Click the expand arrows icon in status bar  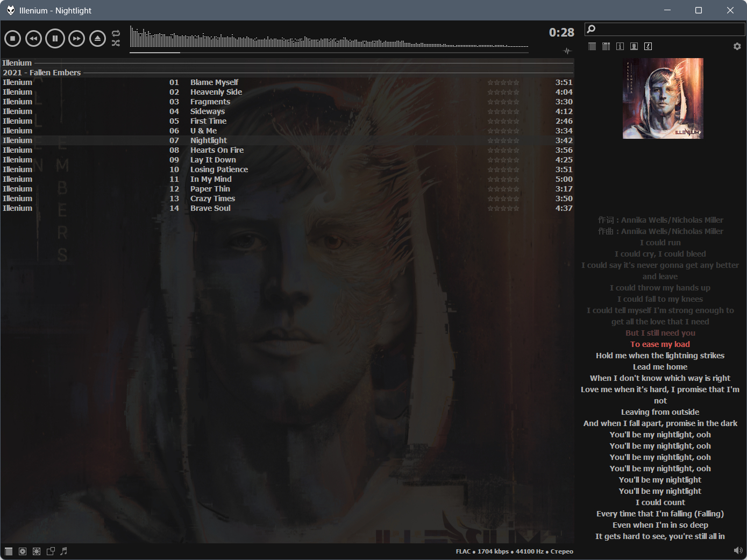37,551
